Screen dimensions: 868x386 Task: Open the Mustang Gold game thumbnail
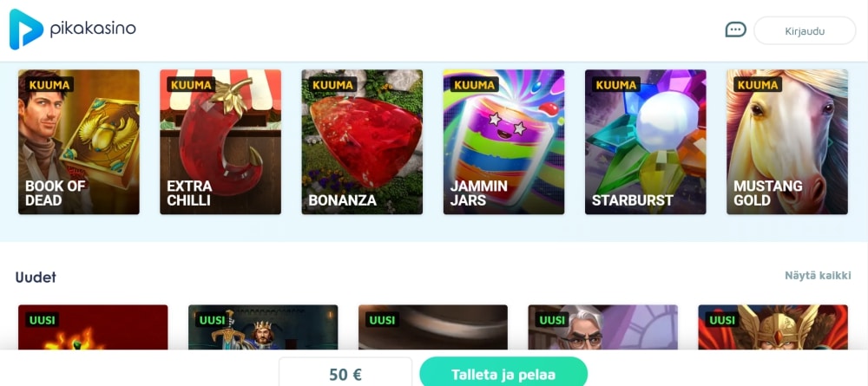(787, 141)
